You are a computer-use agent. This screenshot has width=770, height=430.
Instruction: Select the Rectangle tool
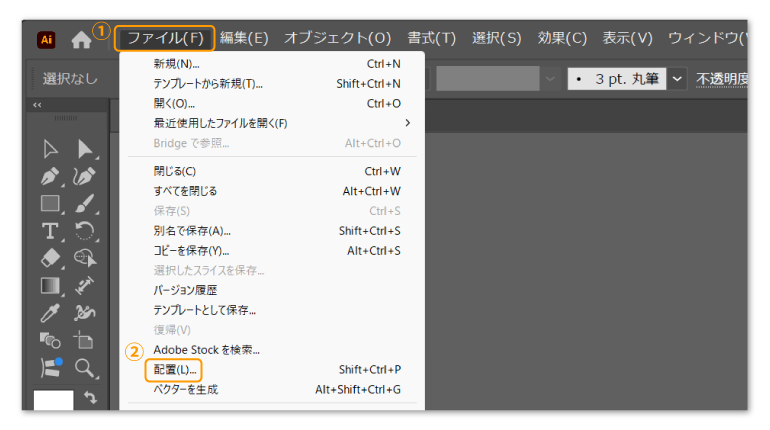point(50,203)
